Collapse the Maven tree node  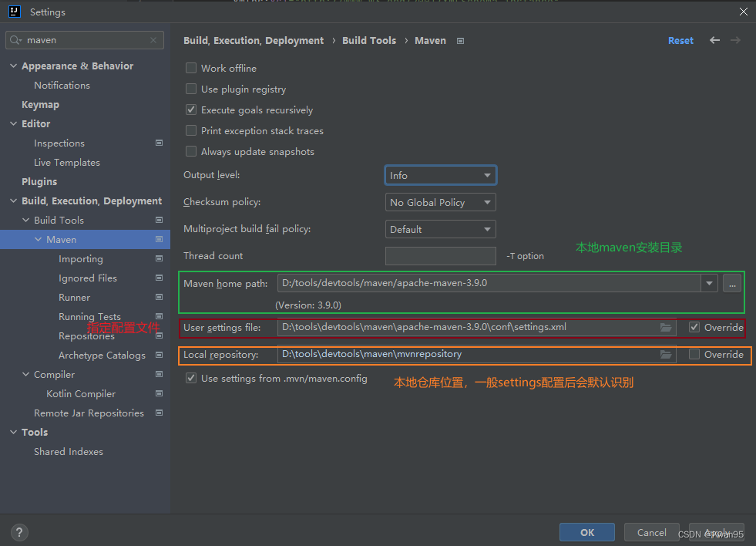pyautogui.click(x=38, y=239)
